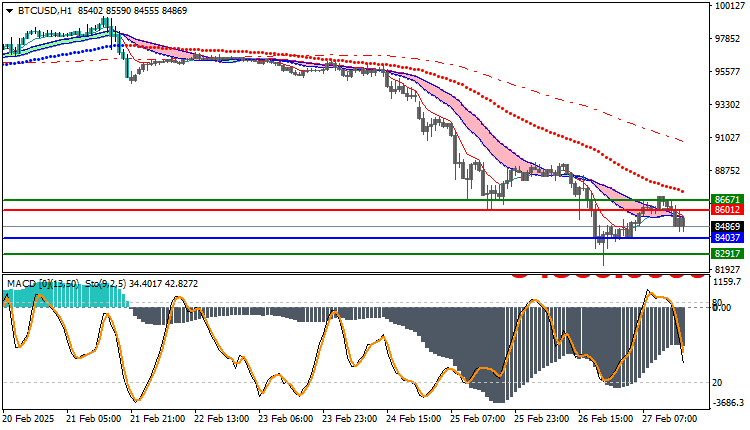
Task: Click the 26 Feb 15:00 time axis label
Action: coord(606,419)
